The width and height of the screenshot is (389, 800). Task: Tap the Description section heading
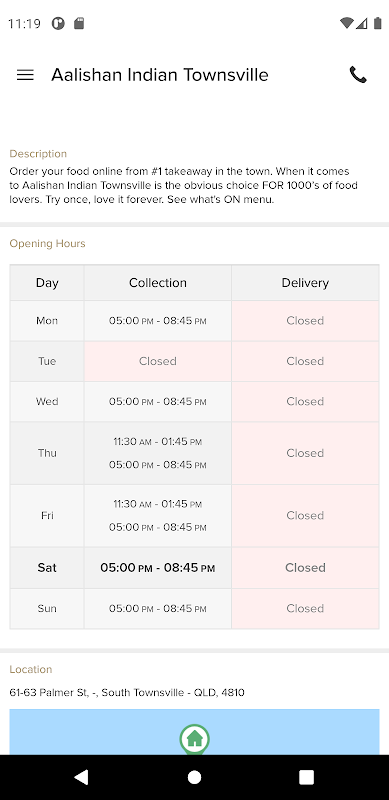(38, 154)
